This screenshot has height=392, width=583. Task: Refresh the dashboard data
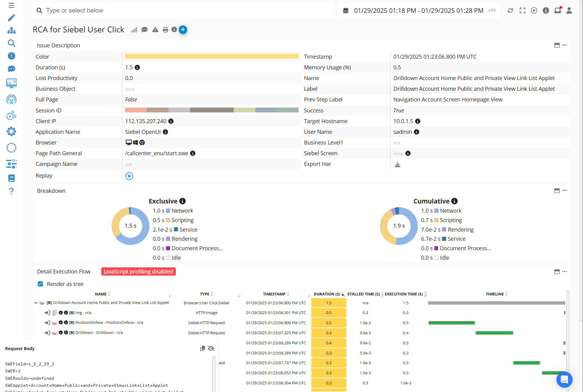tap(510, 10)
